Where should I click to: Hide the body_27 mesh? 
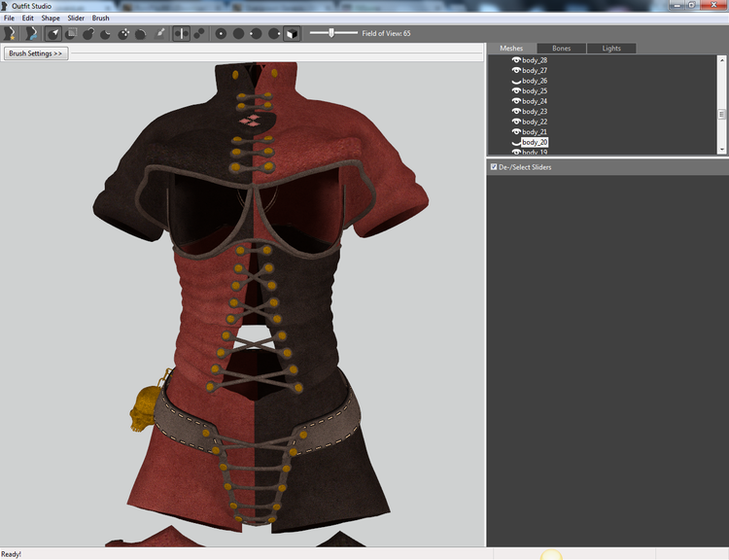[x=516, y=70]
